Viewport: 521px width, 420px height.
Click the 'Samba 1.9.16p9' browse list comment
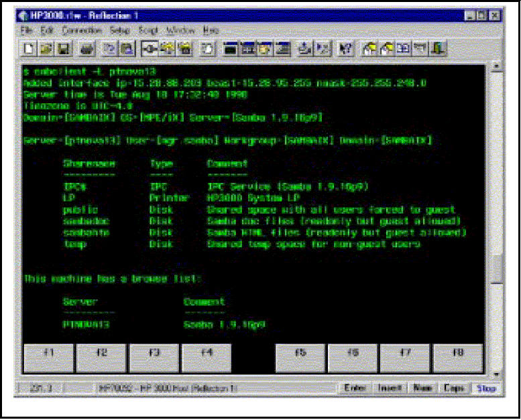(x=225, y=324)
